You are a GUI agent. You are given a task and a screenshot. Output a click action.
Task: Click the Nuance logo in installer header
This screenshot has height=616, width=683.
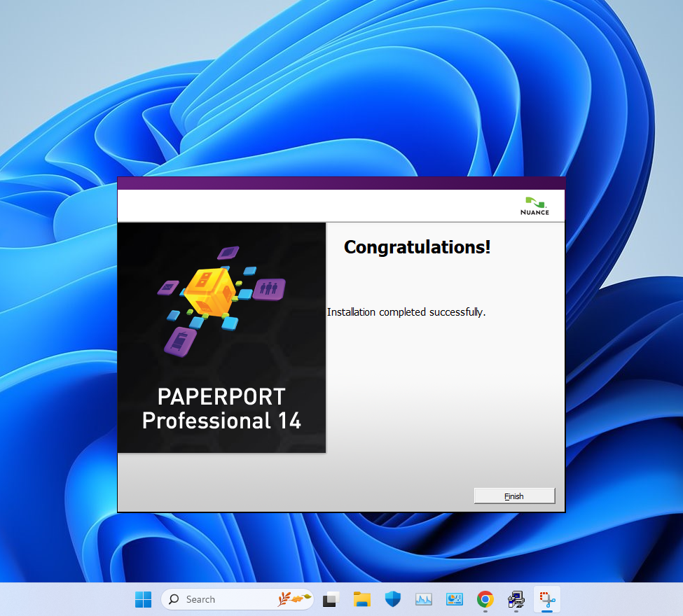[x=534, y=205]
